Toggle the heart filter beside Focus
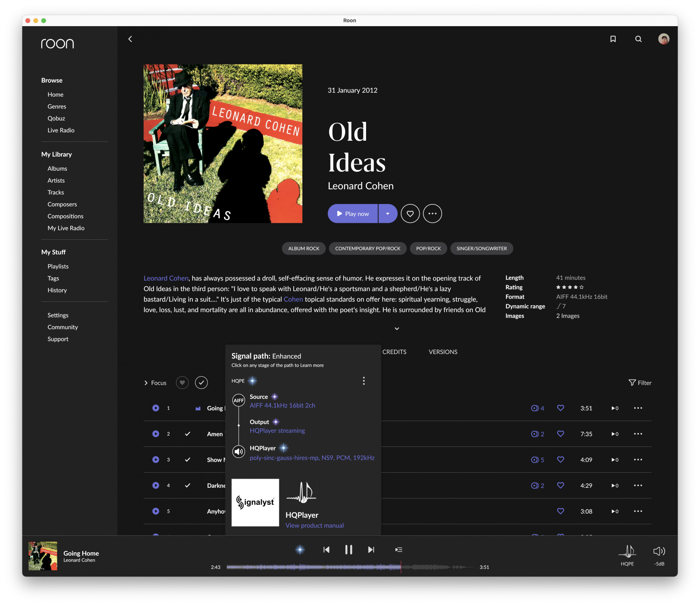This screenshot has width=700, height=606. tap(182, 383)
